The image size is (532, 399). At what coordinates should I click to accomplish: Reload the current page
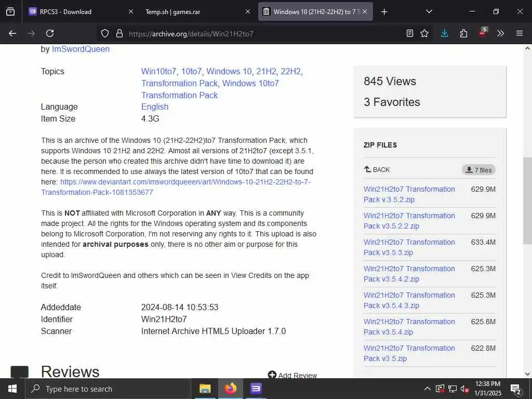(x=50, y=33)
